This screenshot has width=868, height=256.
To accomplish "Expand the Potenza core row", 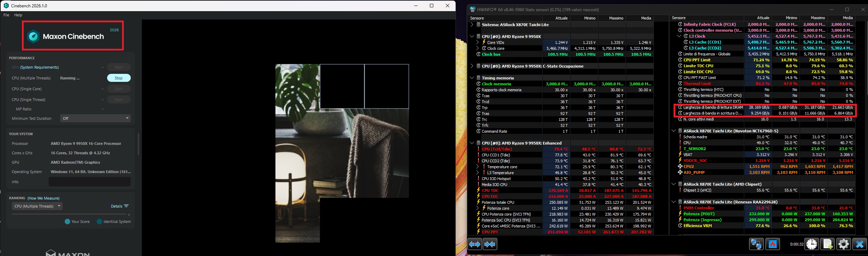I will coord(477,208).
